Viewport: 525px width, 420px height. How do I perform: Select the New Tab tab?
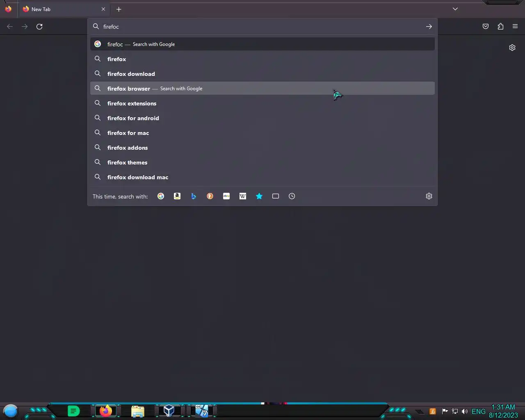pyautogui.click(x=64, y=9)
